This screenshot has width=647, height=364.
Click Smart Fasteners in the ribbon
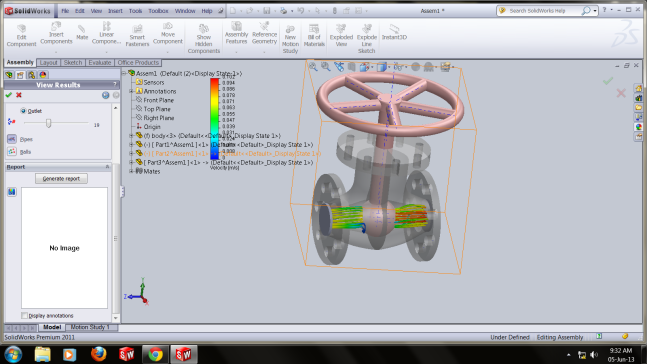(137, 35)
